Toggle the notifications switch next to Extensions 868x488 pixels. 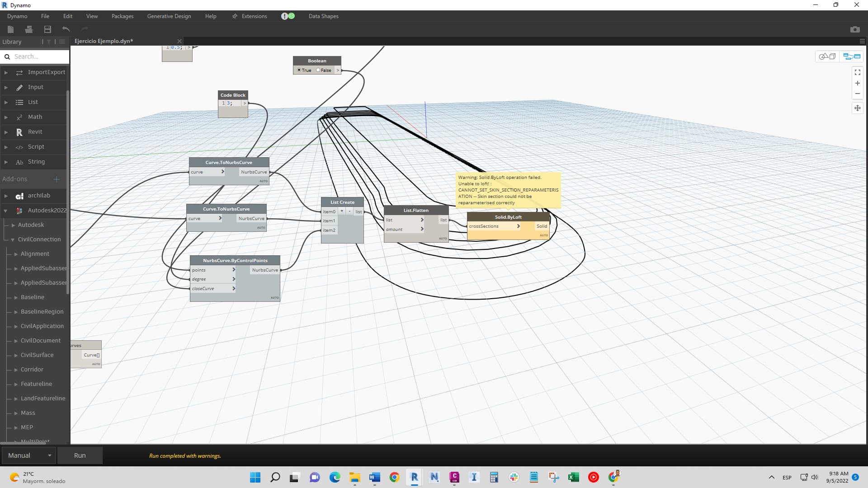(x=288, y=16)
